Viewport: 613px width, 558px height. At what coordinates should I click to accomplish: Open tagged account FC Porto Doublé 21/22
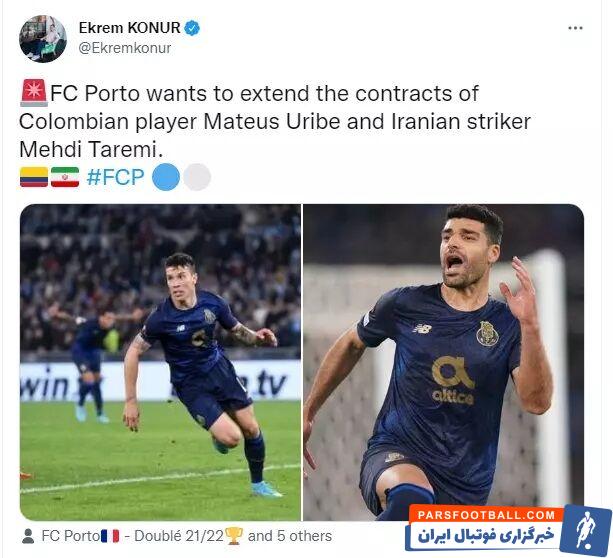click(142, 536)
